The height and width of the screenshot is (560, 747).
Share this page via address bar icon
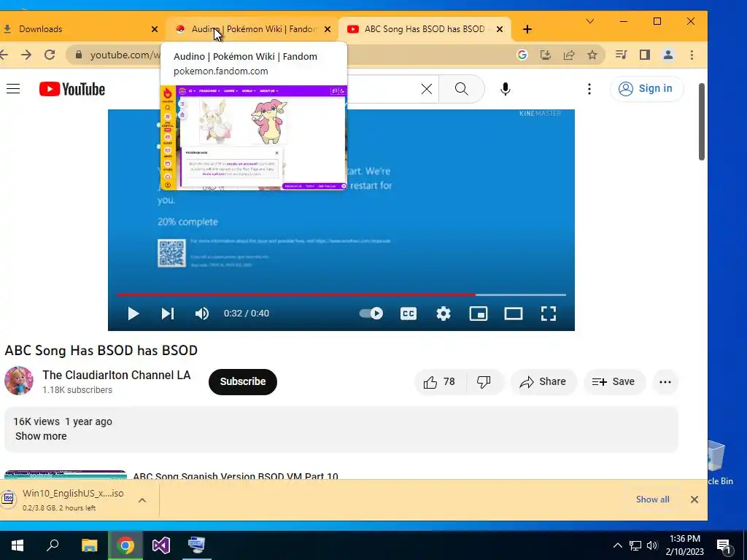(x=569, y=55)
